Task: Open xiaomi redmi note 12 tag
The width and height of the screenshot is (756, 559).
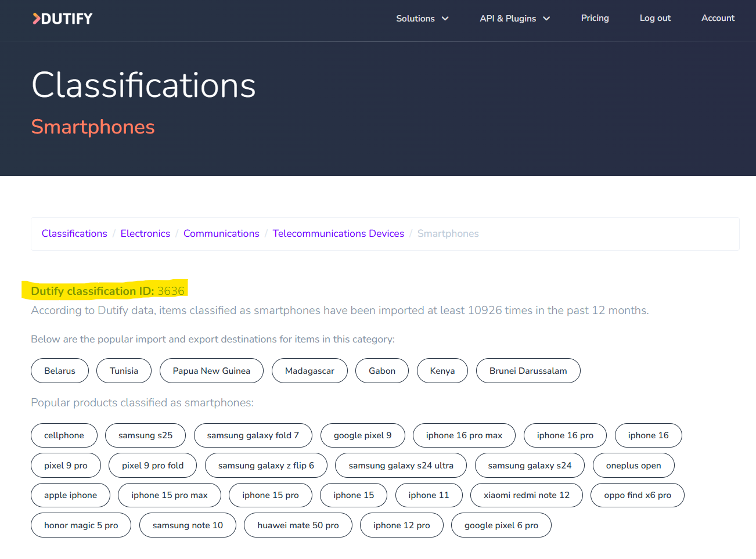Action: [527, 495]
